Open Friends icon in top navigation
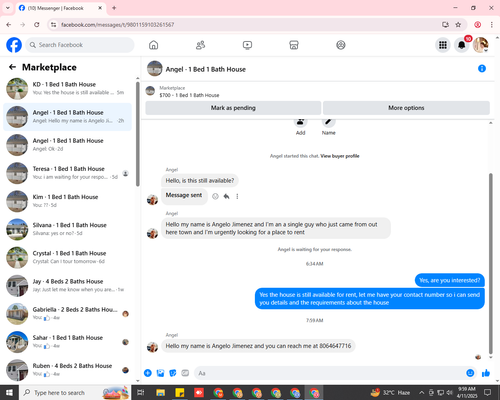The width and height of the screenshot is (500, 400). (200, 45)
